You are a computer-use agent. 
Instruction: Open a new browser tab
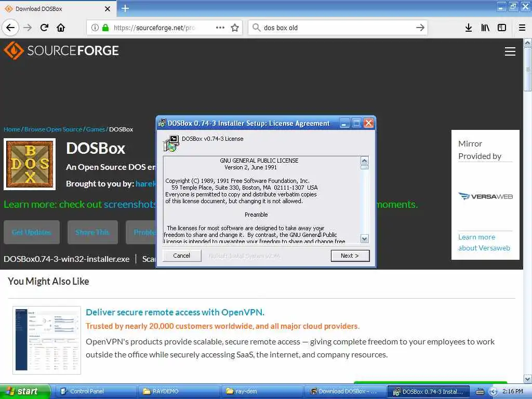point(125,8)
